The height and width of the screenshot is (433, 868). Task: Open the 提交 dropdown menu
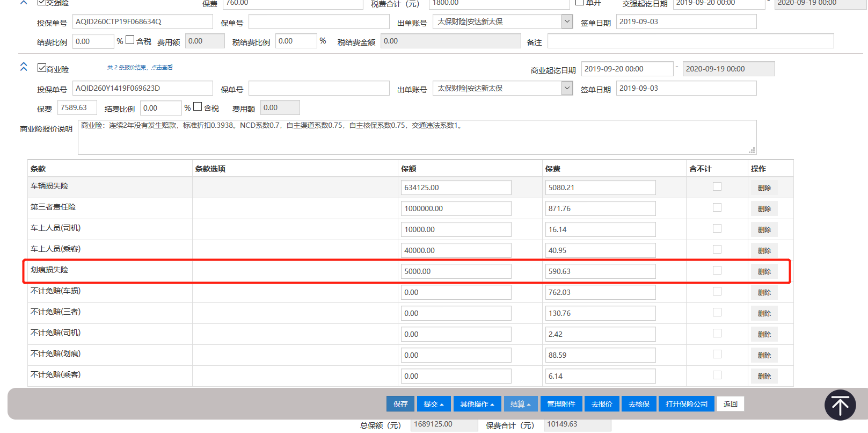pyautogui.click(x=433, y=404)
